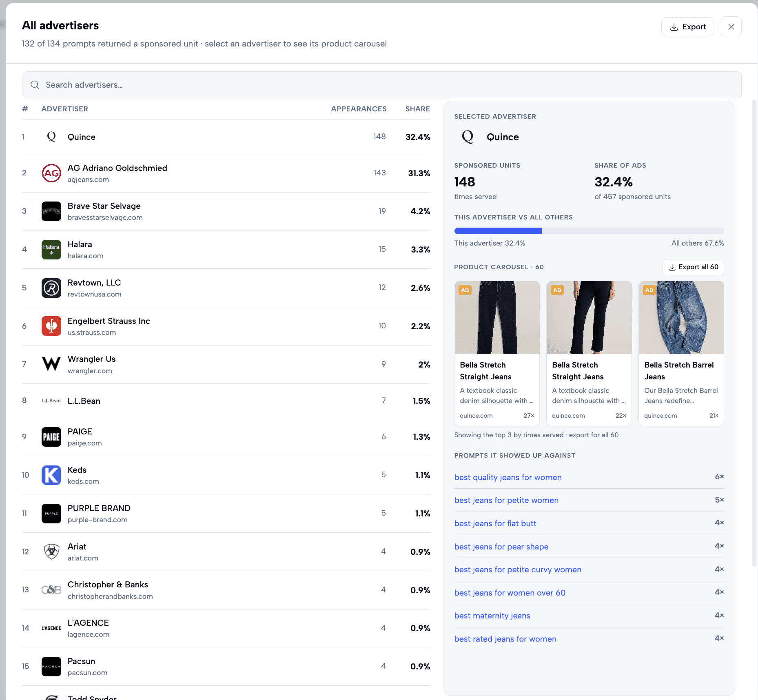Viewport: 758px width, 700px height.
Task: Select PURPLE BRAND advertiser name
Action: (x=99, y=508)
